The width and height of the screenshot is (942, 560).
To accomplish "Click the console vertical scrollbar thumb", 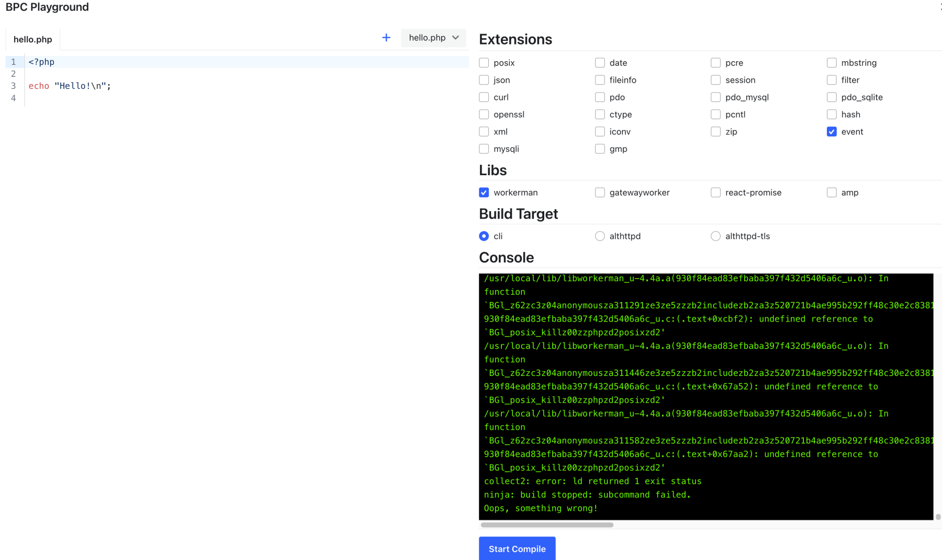I will coord(938,517).
